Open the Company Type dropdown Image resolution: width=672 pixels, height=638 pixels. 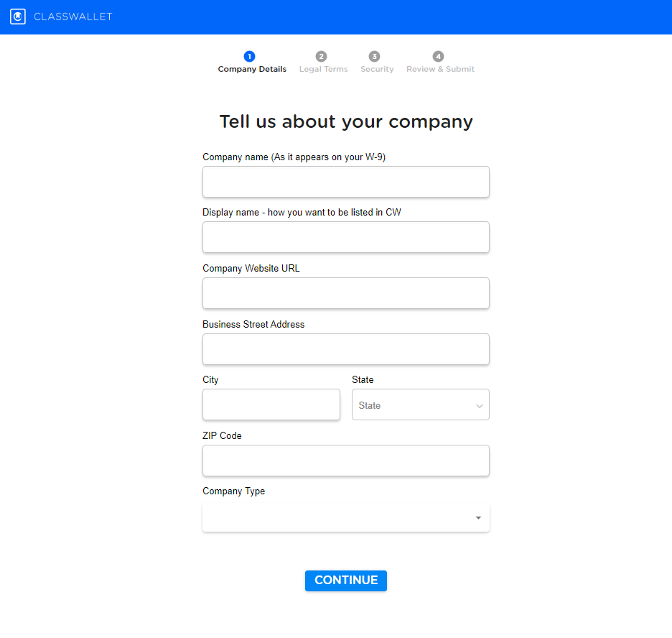tap(345, 517)
